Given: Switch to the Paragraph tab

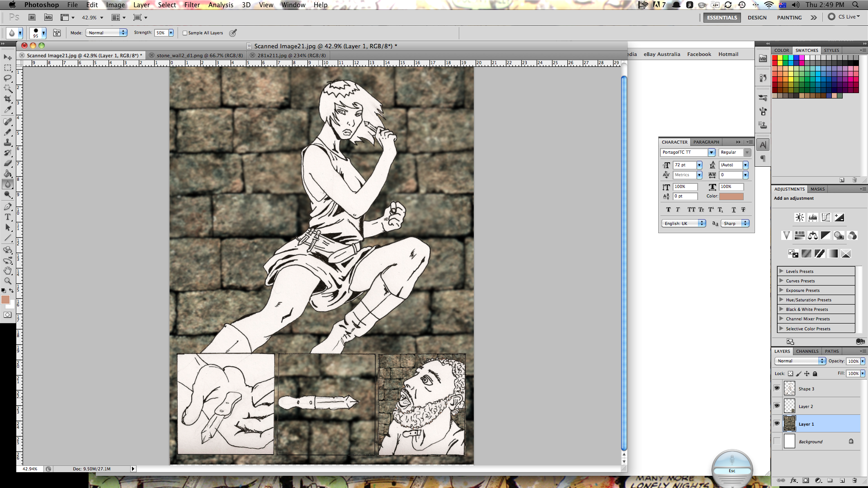Looking at the screenshot, I should pyautogui.click(x=706, y=142).
